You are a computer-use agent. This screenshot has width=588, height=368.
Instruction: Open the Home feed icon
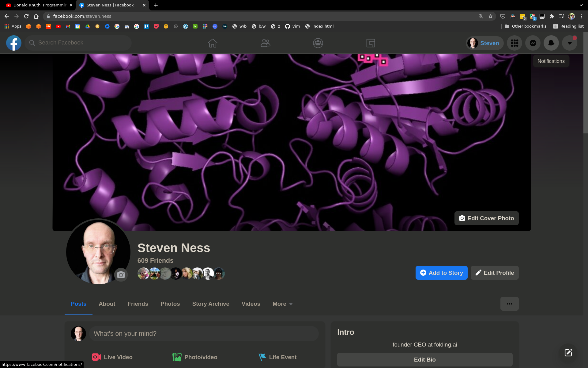213,43
